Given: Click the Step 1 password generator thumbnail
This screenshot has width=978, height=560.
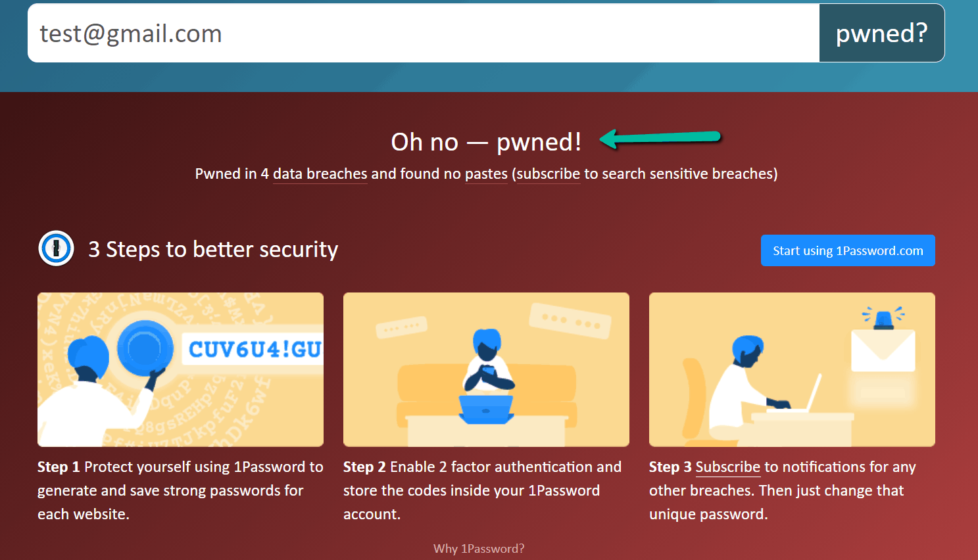Looking at the screenshot, I should click(180, 369).
